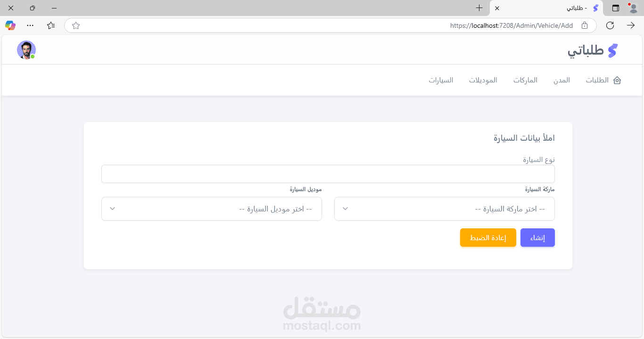Add this page to favorites star
Viewport: 644px width, 339px height.
[x=76, y=25]
